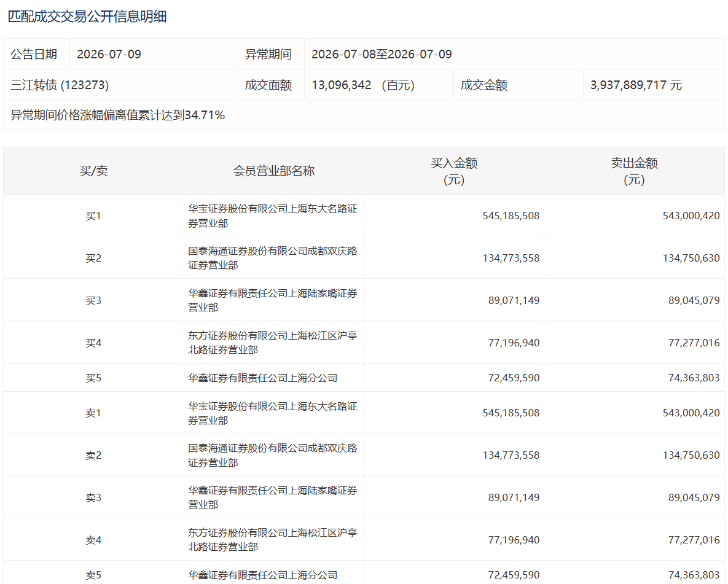Click buy amount 89,071,149 in 买3 row
This screenshot has width=728, height=584.
(x=514, y=300)
